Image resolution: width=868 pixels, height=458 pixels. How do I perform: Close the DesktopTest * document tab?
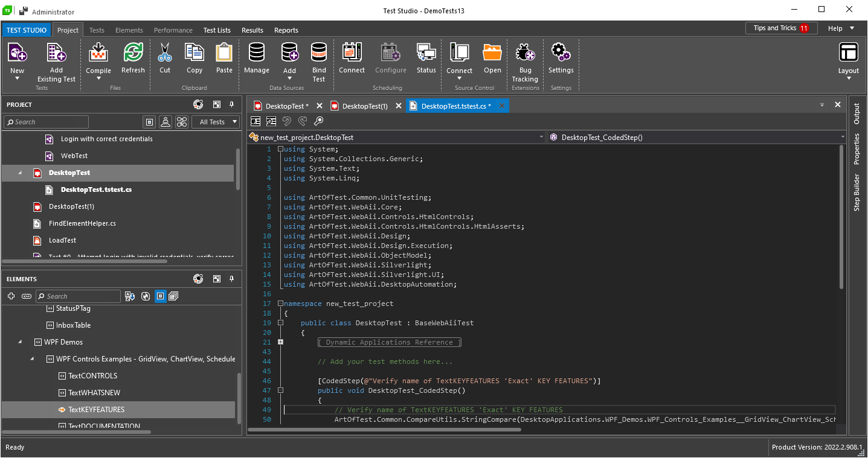pos(320,106)
